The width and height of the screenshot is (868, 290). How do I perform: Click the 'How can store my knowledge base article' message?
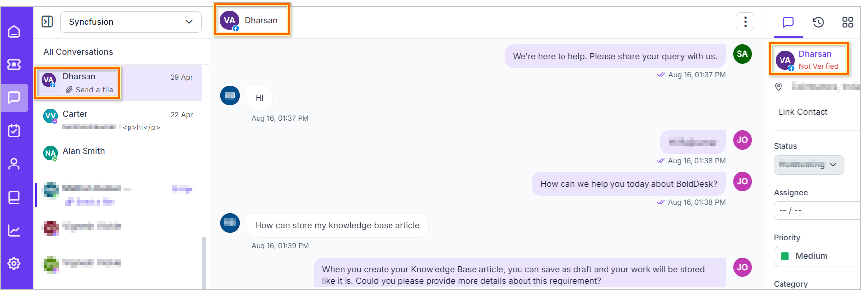[337, 225]
